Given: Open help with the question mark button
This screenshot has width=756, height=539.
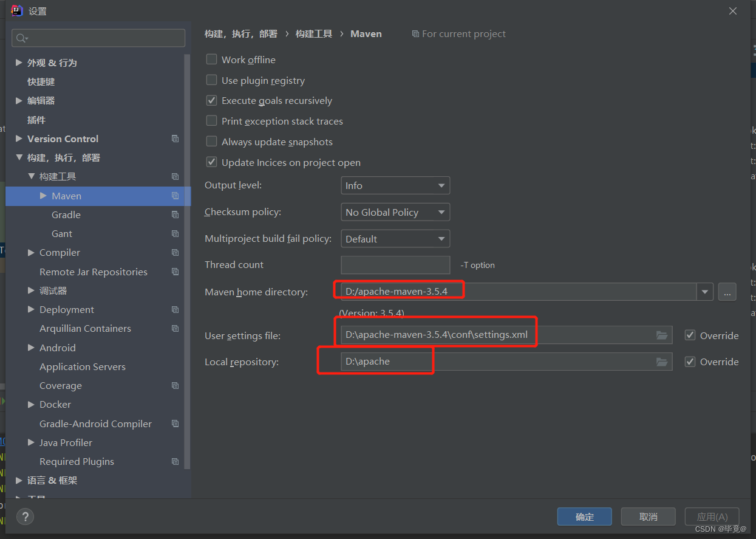Looking at the screenshot, I should (x=25, y=517).
